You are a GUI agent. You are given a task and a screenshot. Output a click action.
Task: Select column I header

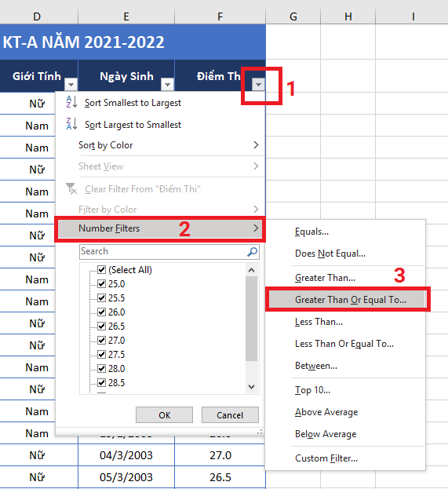pyautogui.click(x=412, y=16)
